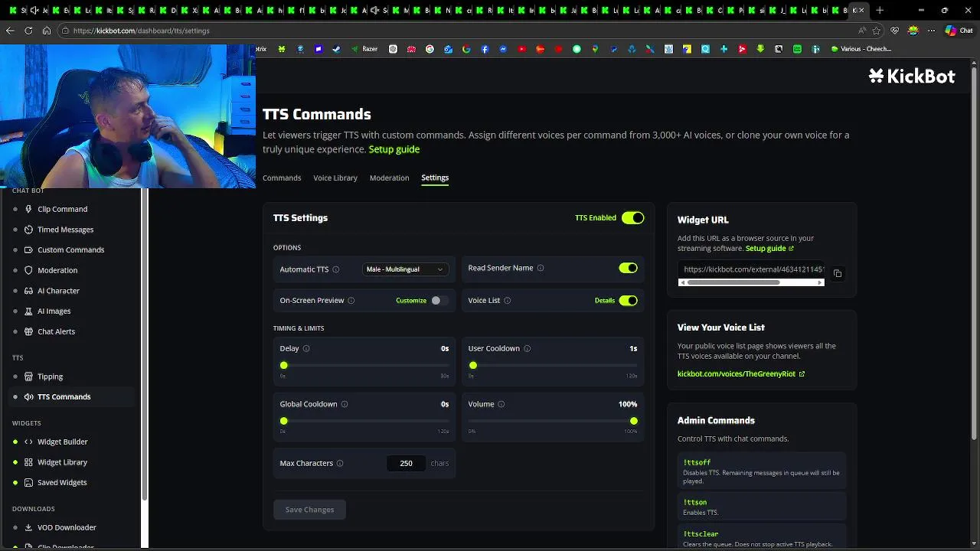The height and width of the screenshot is (551, 980).
Task: Open the browser settings and more menu
Action: (x=931, y=31)
